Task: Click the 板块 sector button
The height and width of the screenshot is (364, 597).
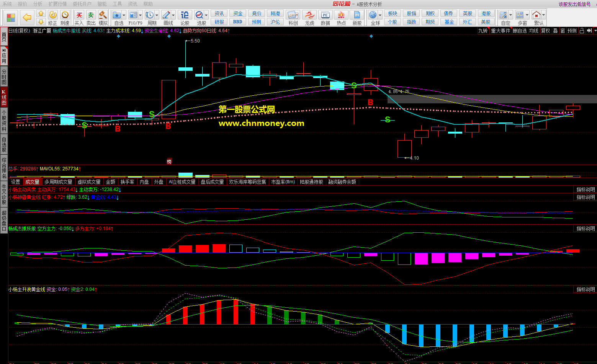Action: tap(393, 13)
